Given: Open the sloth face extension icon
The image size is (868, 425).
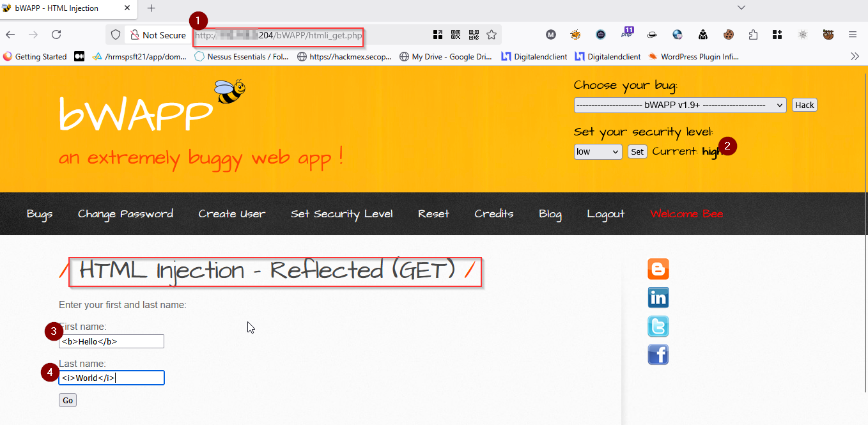Looking at the screenshot, I should click(828, 35).
